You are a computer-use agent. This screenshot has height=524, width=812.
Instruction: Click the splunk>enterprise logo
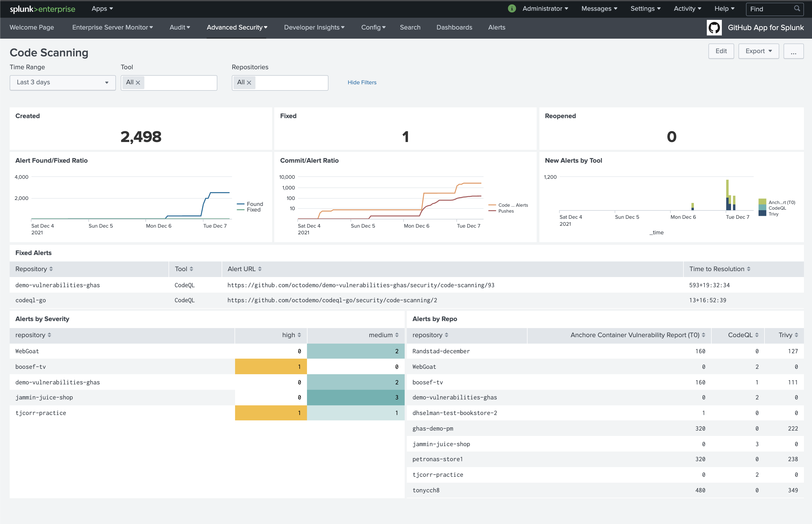click(x=42, y=9)
